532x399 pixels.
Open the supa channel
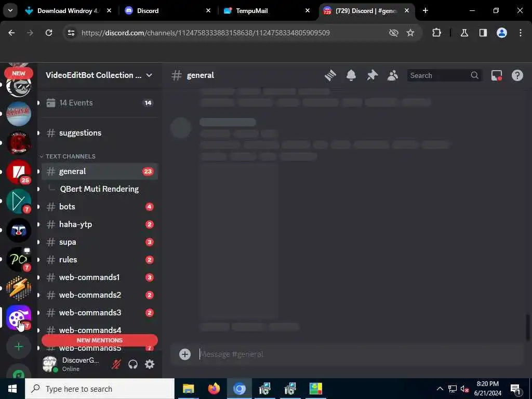[99, 242]
